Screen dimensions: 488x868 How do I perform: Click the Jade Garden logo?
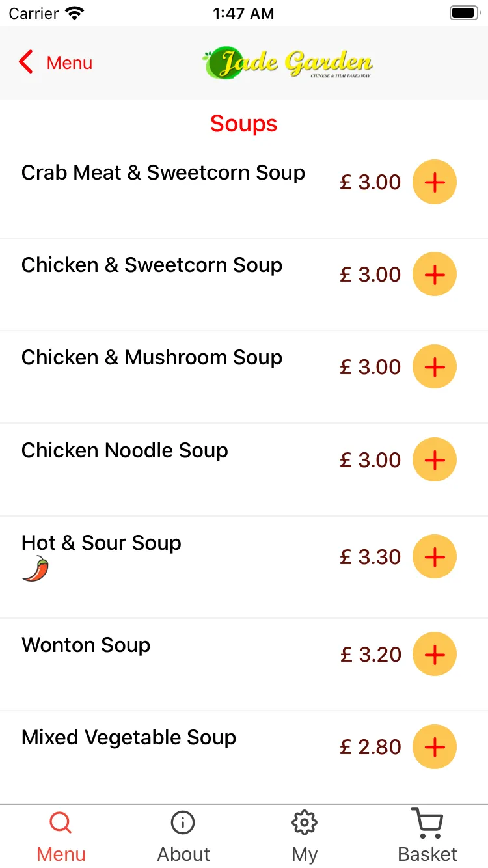[288, 63]
